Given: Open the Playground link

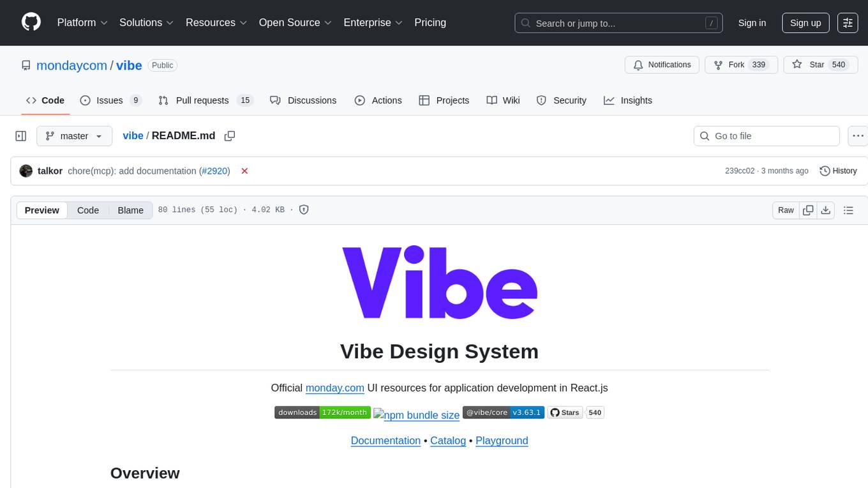Looking at the screenshot, I should pyautogui.click(x=502, y=441).
